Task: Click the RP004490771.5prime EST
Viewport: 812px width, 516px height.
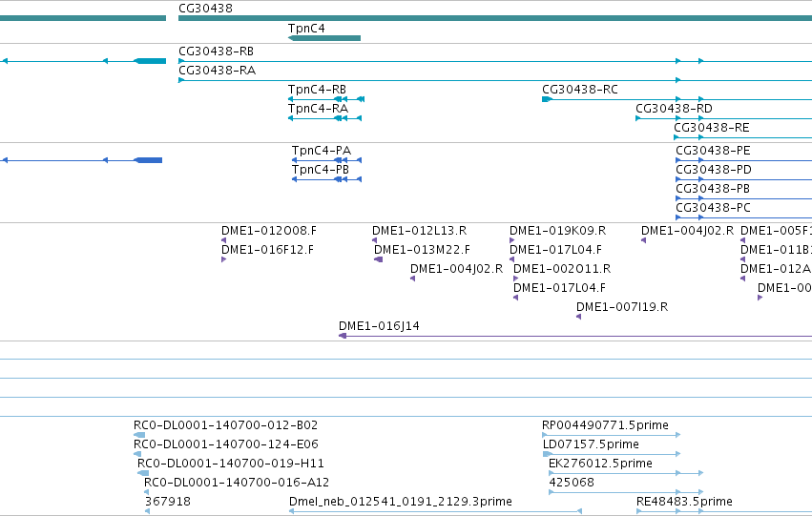Action: [612, 435]
